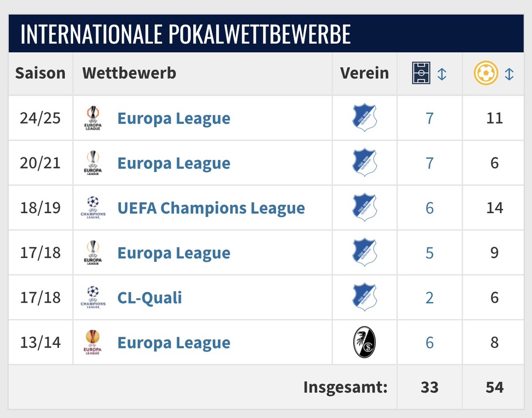The image size is (532, 418).
Task: Click Champions League logo in 18/19 row
Action: [93, 207]
